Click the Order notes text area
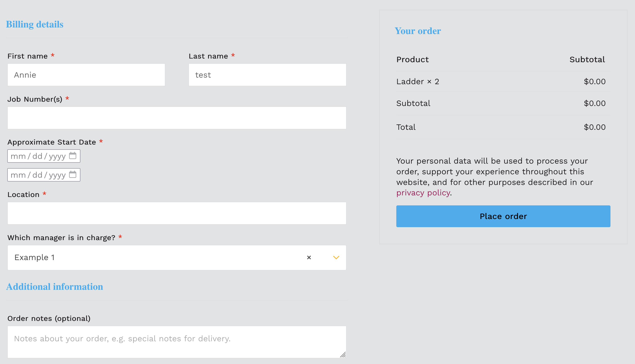The width and height of the screenshot is (635, 364). click(177, 342)
